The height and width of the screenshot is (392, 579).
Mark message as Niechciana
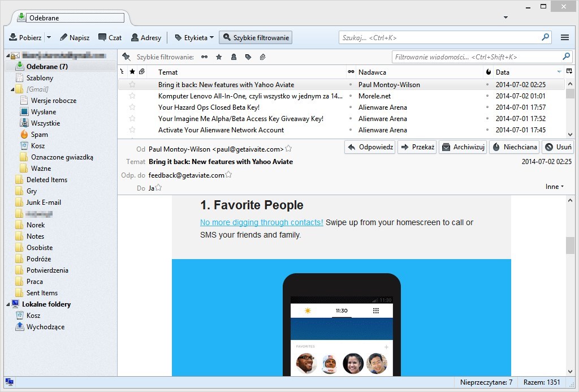click(515, 147)
